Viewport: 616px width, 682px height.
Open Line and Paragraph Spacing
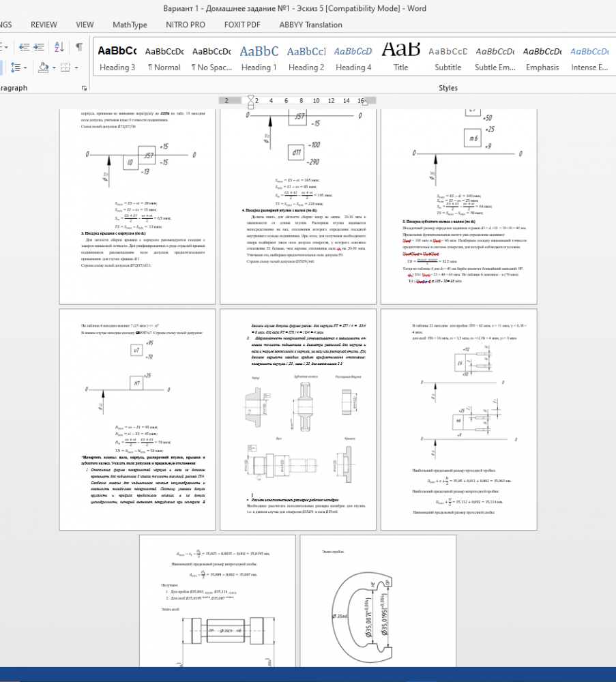pos(14,68)
